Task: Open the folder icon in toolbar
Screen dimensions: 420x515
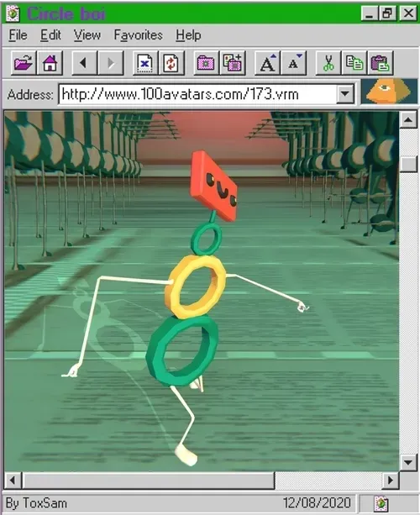Action: pos(24,62)
